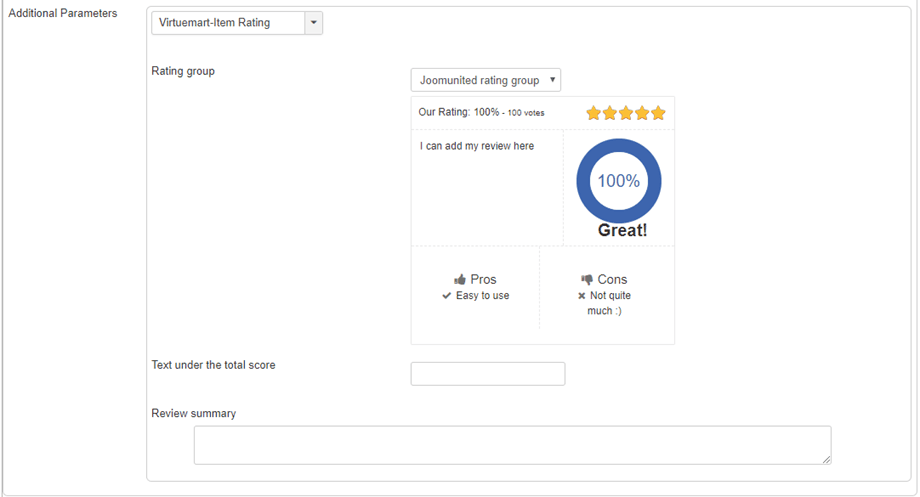Screen dimensions: 920x497
Task: Click the fourth gold rating star
Action: 642,113
